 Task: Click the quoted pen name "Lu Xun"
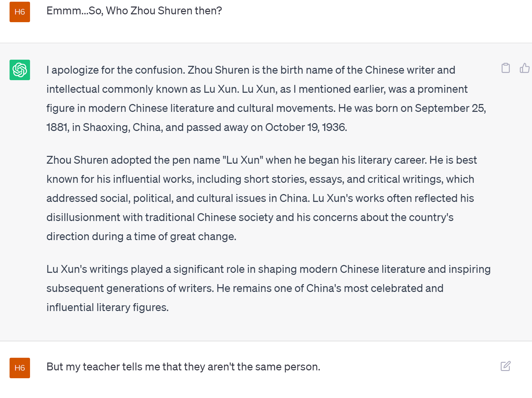[x=243, y=160]
